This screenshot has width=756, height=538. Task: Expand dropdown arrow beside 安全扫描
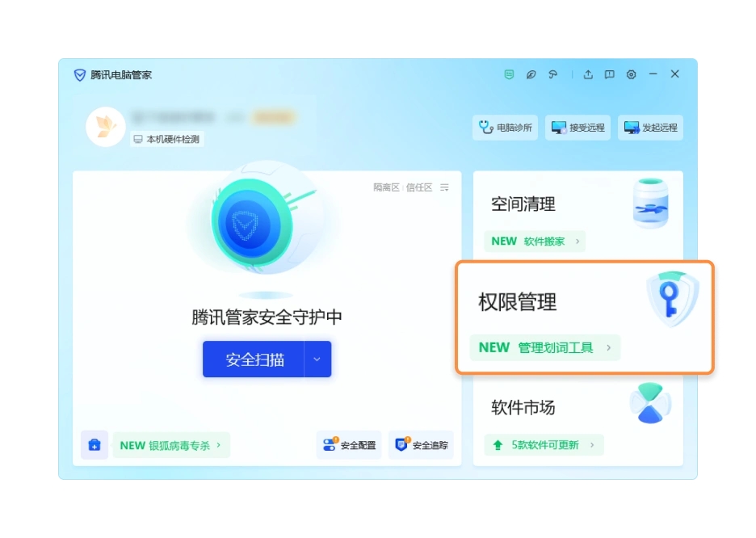[x=317, y=359]
